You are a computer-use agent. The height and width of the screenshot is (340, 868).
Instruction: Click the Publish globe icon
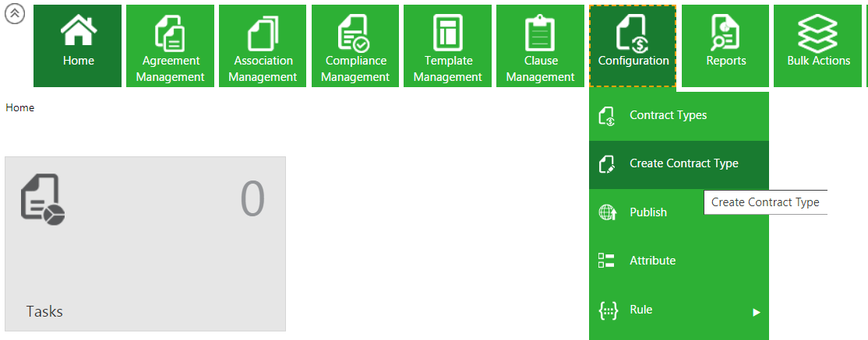coord(607,212)
